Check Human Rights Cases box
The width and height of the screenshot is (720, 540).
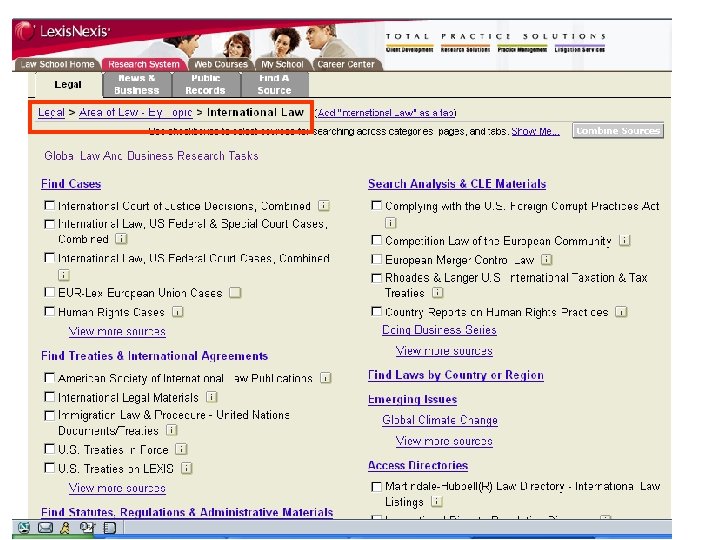[x=49, y=311]
